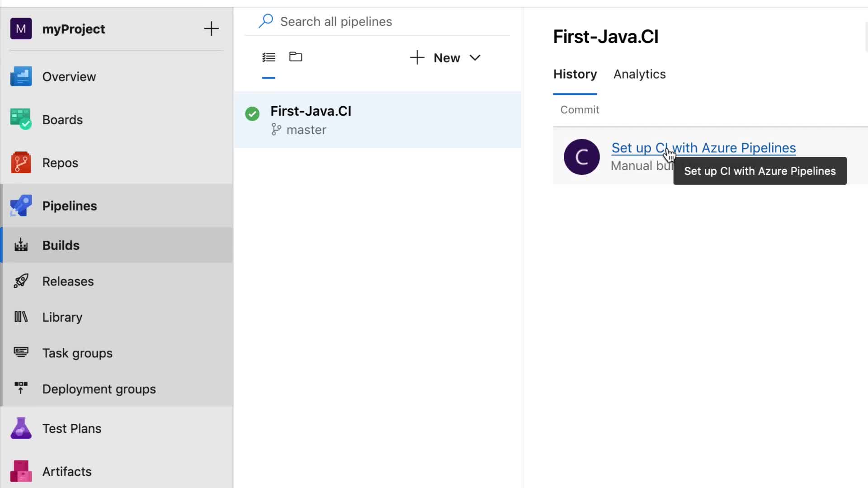The image size is (868, 488).
Task: Select the History tab
Action: (x=575, y=74)
